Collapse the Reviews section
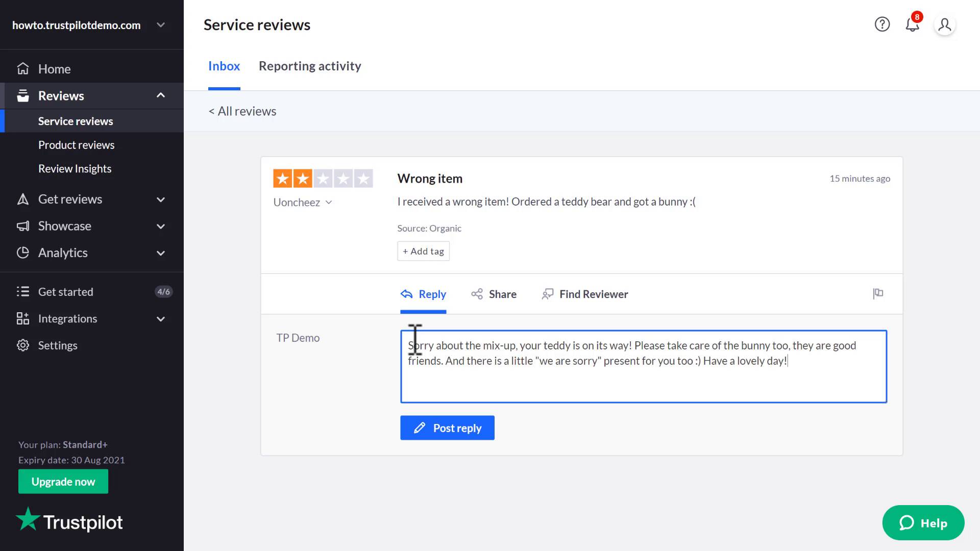 tap(161, 95)
